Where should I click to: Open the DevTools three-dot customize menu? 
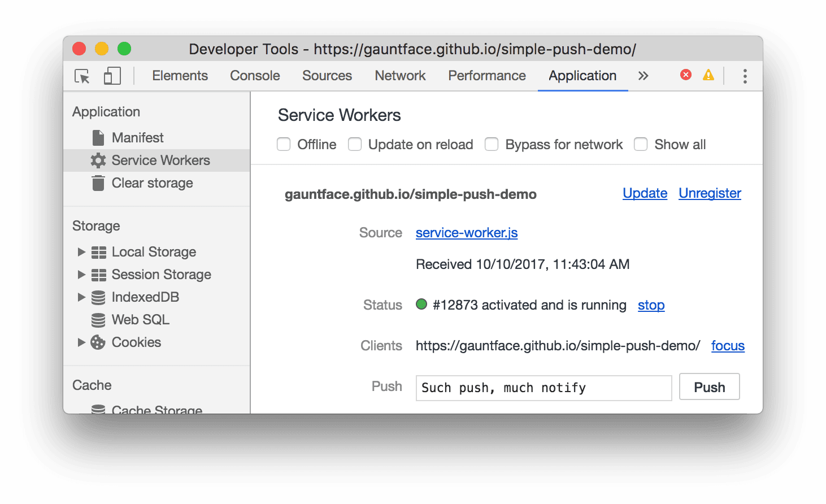point(745,75)
